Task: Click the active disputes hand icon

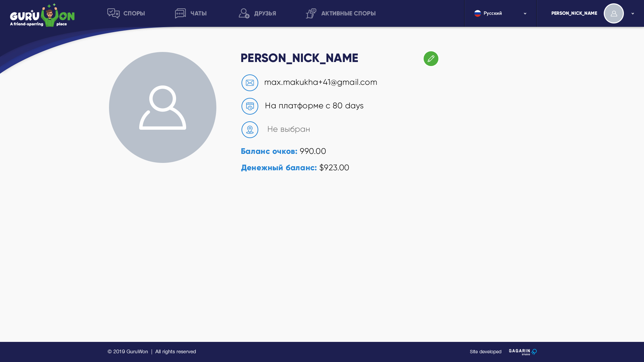Action: [311, 13]
